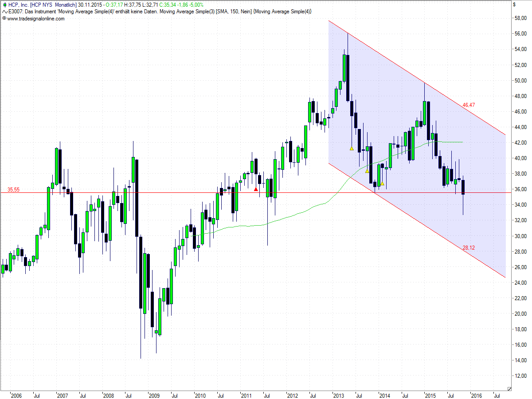Click the red 35,55 support level label
Screen dimensions: 532x399
coord(13,189)
